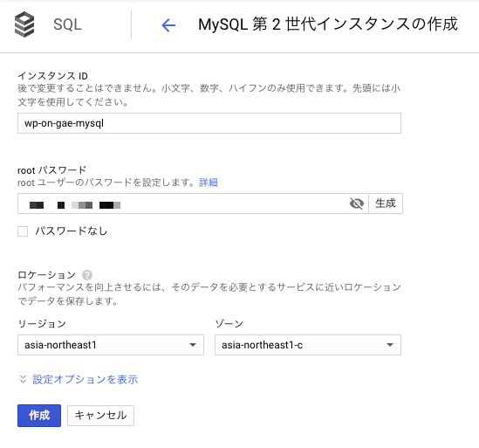Focus the root password input field
Viewport: 479px width, 448px height.
coord(193,203)
